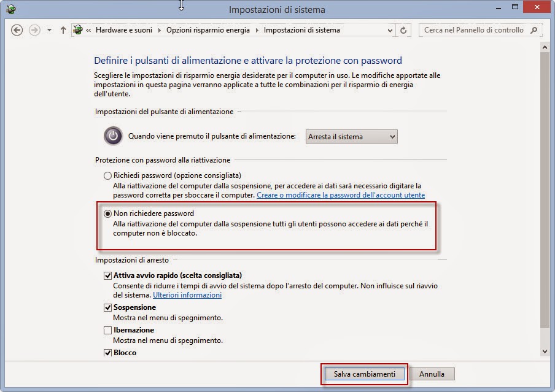Viewport: 555px width, 392px height.
Task: Click the Refresh button in the address bar
Action: 403,31
